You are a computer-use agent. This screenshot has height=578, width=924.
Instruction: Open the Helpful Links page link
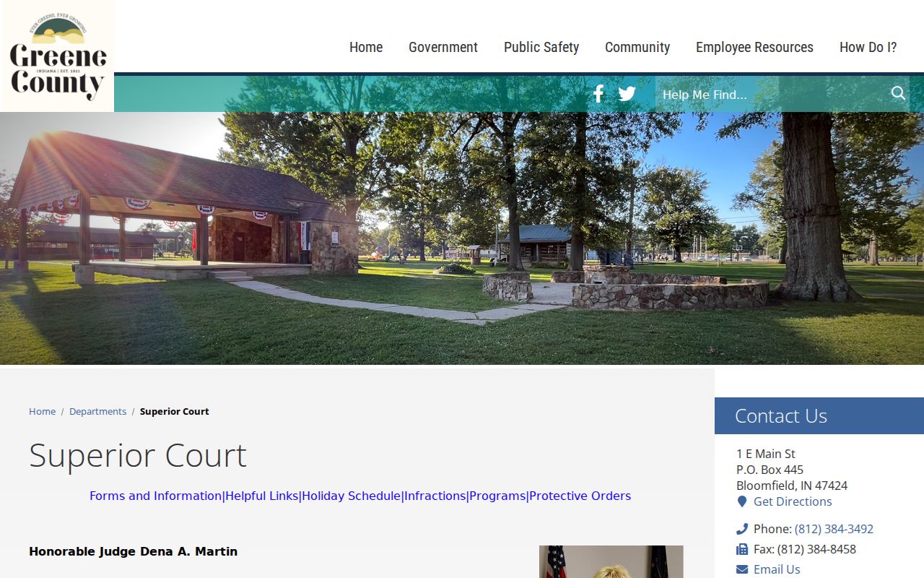pyautogui.click(x=262, y=496)
